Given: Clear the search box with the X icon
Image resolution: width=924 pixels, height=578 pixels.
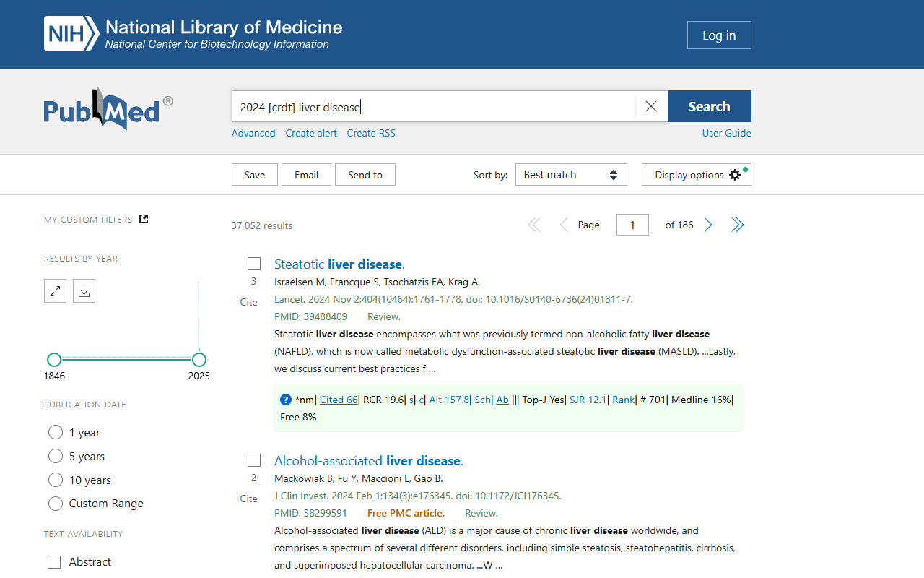Looking at the screenshot, I should (x=650, y=106).
